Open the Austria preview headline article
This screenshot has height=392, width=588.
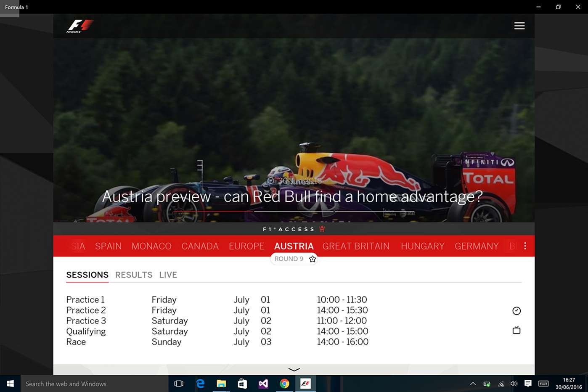[x=292, y=196]
